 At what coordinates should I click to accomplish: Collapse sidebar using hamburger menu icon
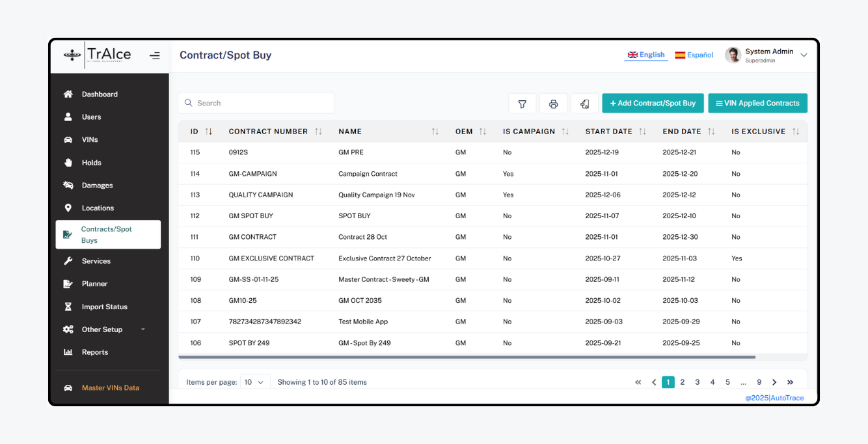tap(154, 56)
